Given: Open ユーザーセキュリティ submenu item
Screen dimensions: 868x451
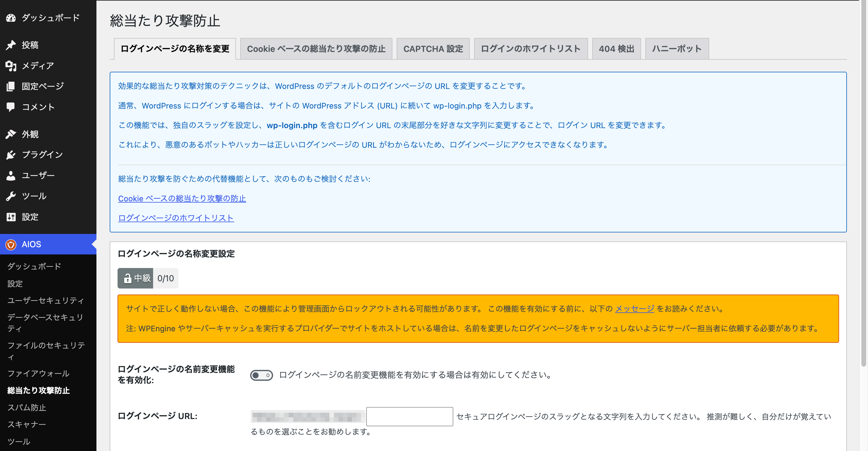Looking at the screenshot, I should click(x=46, y=300).
